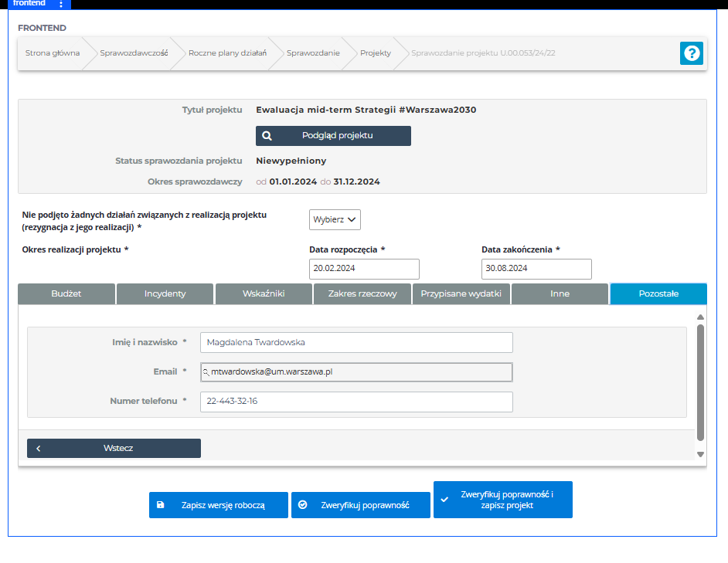Go to the Zakres rzeczowy tab
The image size is (728, 563).
362,293
